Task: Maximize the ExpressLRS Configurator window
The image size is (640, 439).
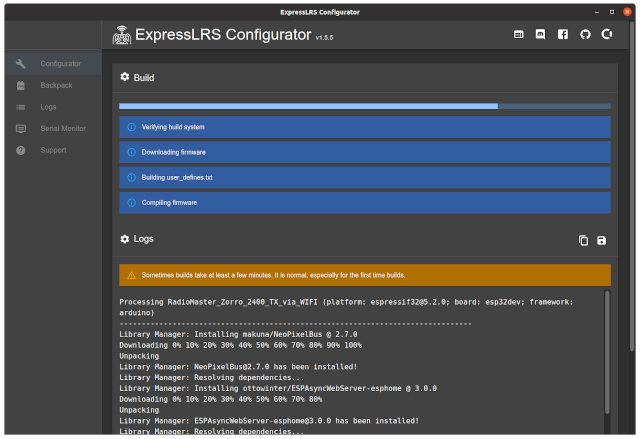Action: 612,12
